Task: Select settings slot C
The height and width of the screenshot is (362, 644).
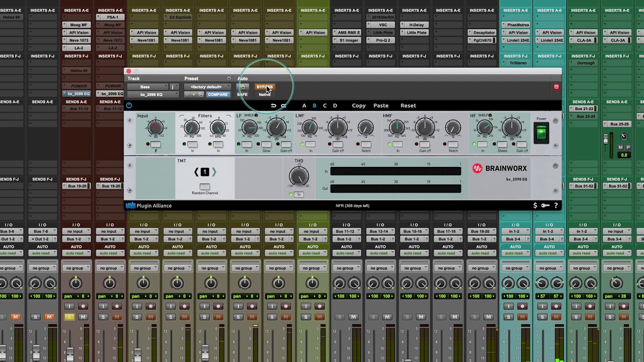Action: [x=325, y=106]
